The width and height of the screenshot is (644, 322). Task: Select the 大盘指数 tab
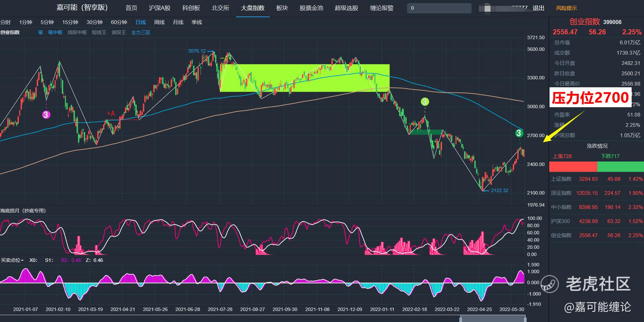point(252,8)
